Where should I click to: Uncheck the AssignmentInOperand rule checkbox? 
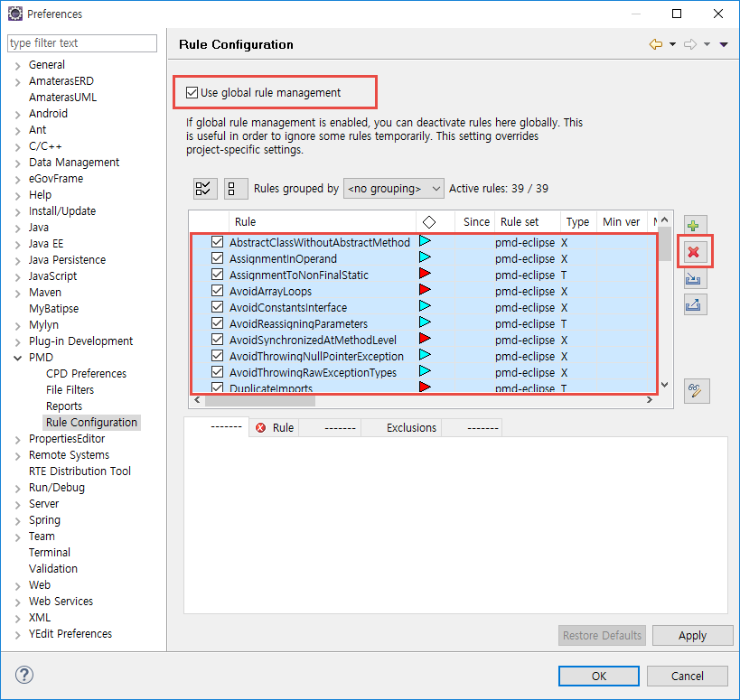[x=217, y=258]
